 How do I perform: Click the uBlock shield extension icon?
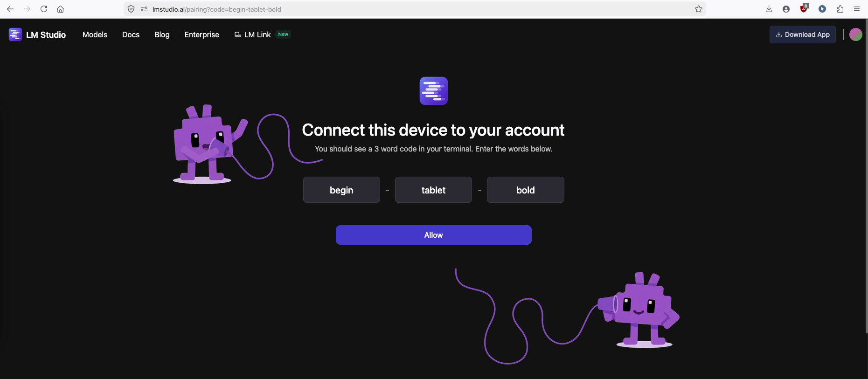(804, 9)
